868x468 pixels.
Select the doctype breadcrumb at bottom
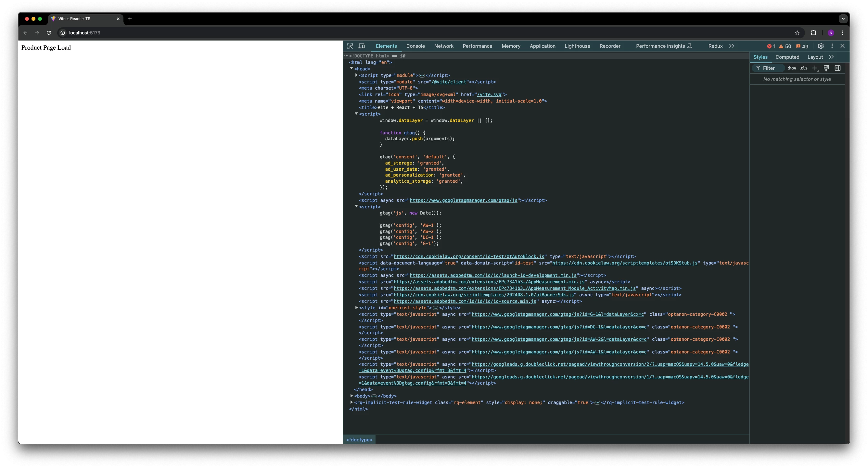pos(359,440)
